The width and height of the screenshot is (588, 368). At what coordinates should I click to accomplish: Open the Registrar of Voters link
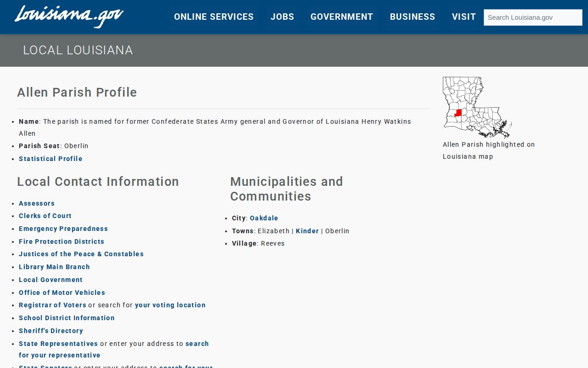tap(52, 305)
